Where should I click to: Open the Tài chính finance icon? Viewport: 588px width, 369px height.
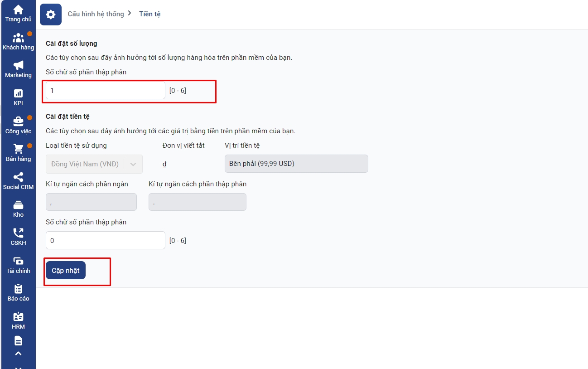(18, 262)
